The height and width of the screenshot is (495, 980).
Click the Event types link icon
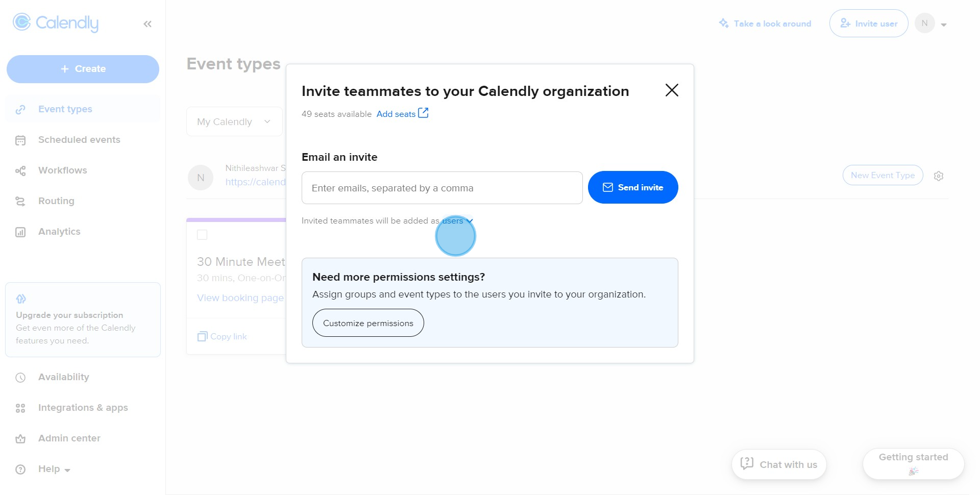[x=20, y=110]
